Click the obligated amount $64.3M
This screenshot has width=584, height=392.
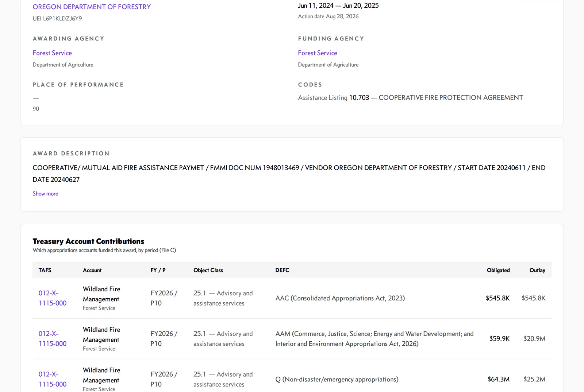click(x=499, y=379)
